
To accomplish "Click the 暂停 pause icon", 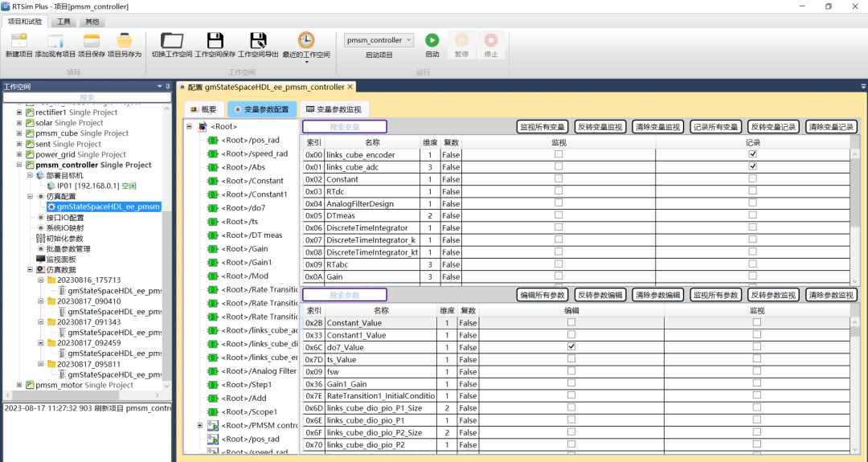I will [x=461, y=40].
